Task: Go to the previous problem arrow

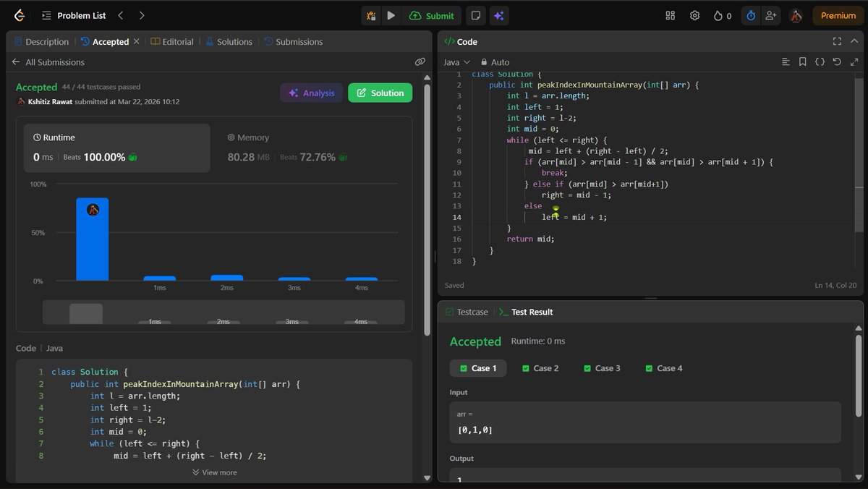Action: click(x=121, y=15)
